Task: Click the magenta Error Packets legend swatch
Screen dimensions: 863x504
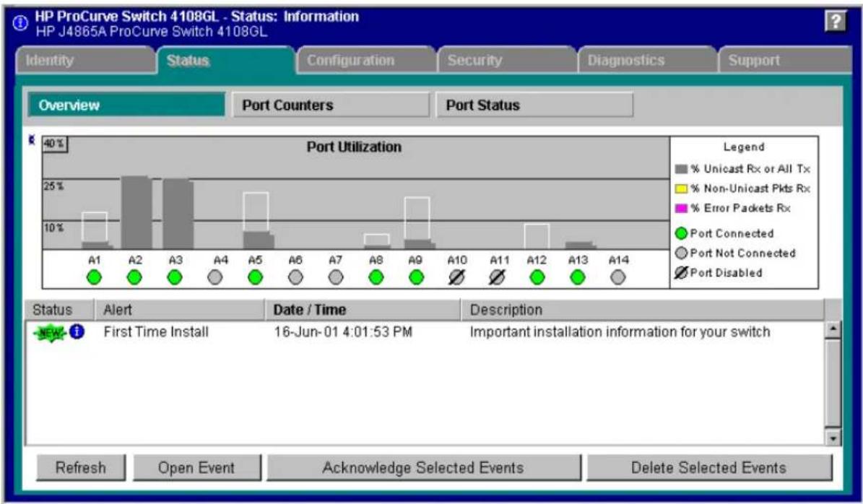Action: [682, 209]
